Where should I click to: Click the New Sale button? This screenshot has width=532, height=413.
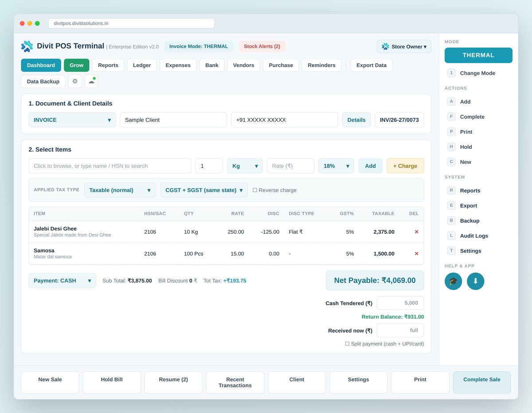tap(50, 382)
